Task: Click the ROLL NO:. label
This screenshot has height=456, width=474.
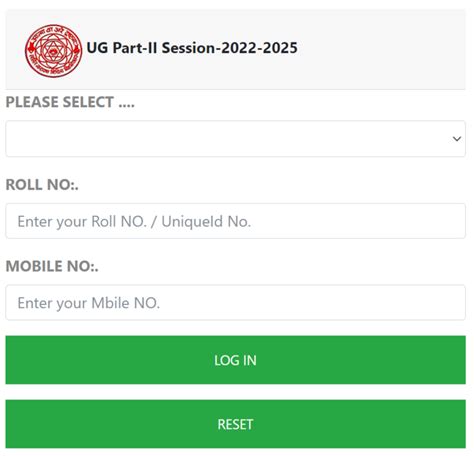Action: [42, 185]
